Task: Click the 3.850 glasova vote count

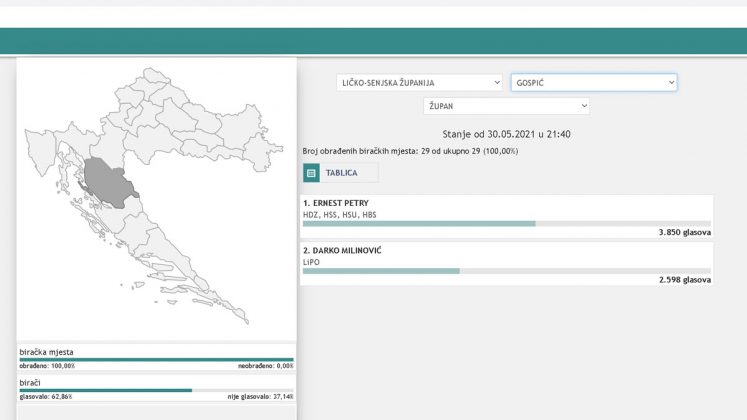Action: click(x=684, y=233)
